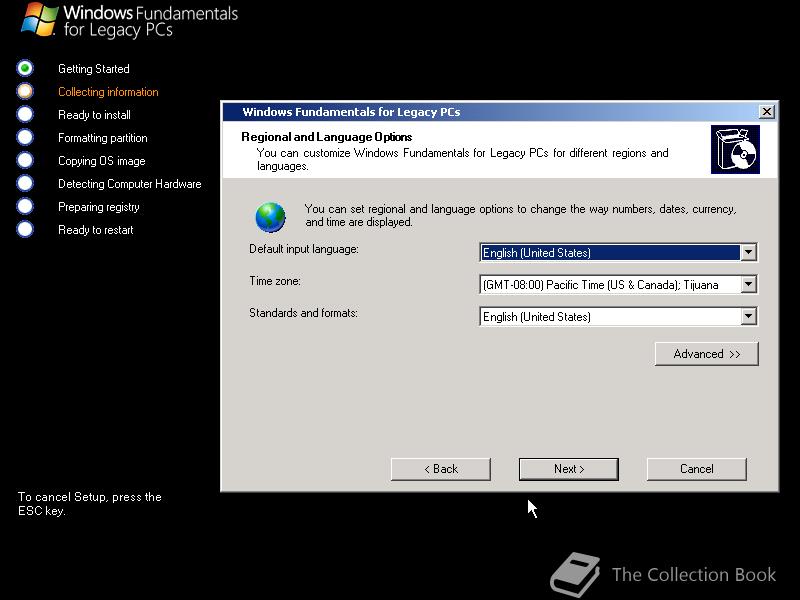Click the setup CD box icon

pos(735,150)
